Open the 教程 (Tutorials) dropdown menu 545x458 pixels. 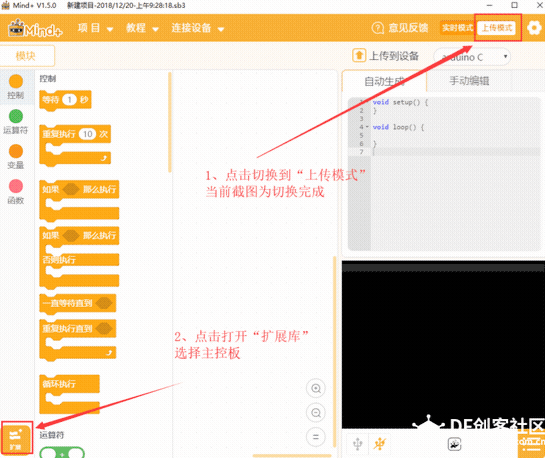coord(142,28)
